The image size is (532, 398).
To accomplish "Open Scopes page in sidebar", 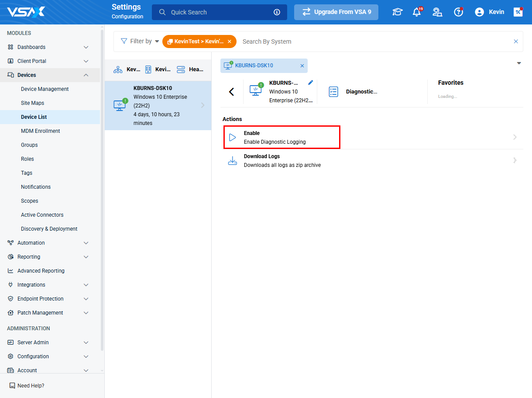I will pyautogui.click(x=30, y=201).
